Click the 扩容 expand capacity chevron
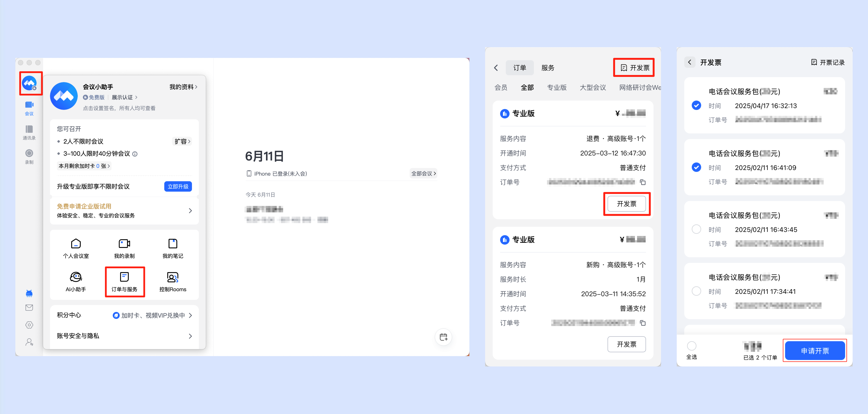 tap(182, 141)
